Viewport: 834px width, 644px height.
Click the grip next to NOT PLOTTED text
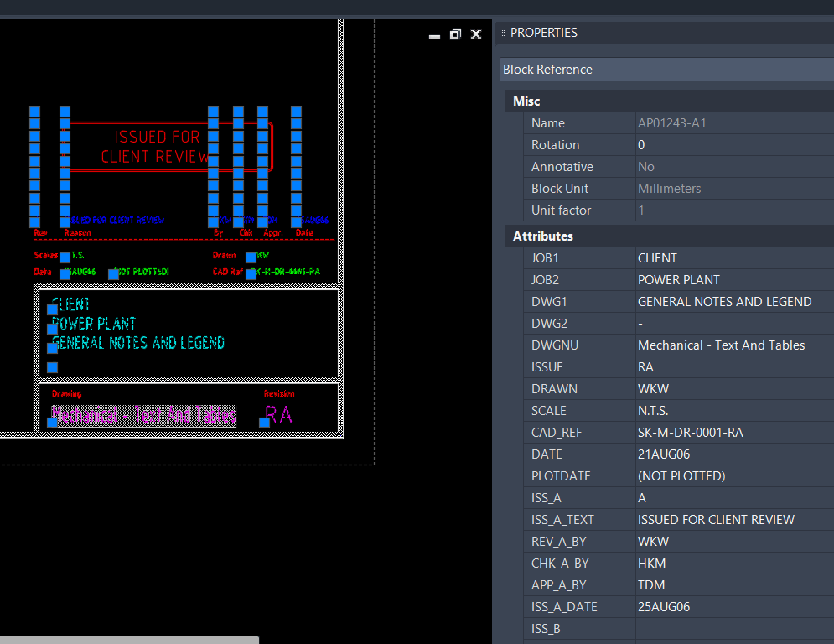pos(113,274)
